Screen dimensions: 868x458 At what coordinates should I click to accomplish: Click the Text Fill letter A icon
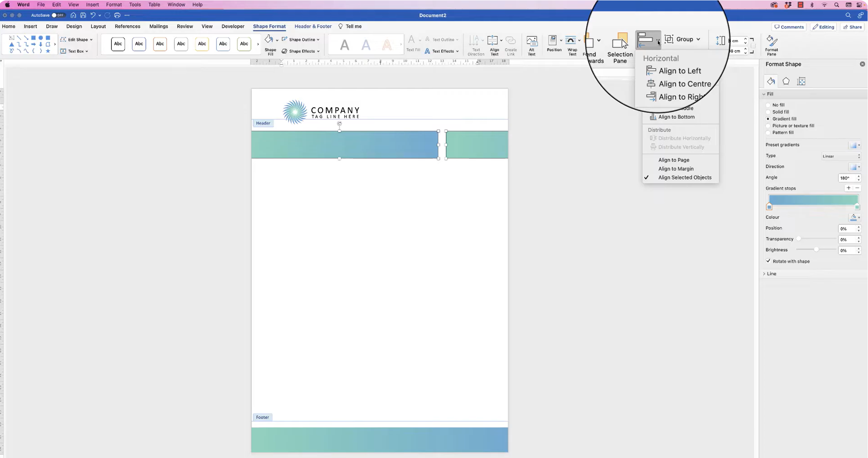coord(412,40)
